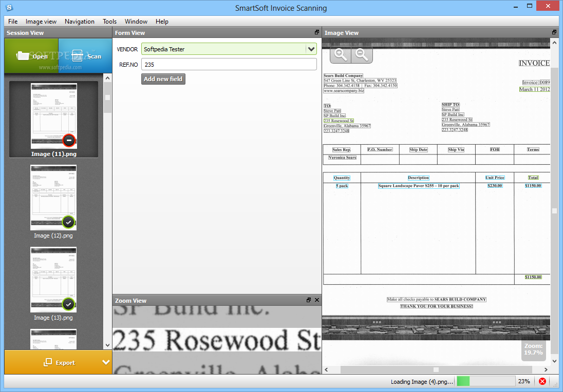This screenshot has width=563, height=392.
Task: Open the Navigation menu
Action: click(79, 22)
